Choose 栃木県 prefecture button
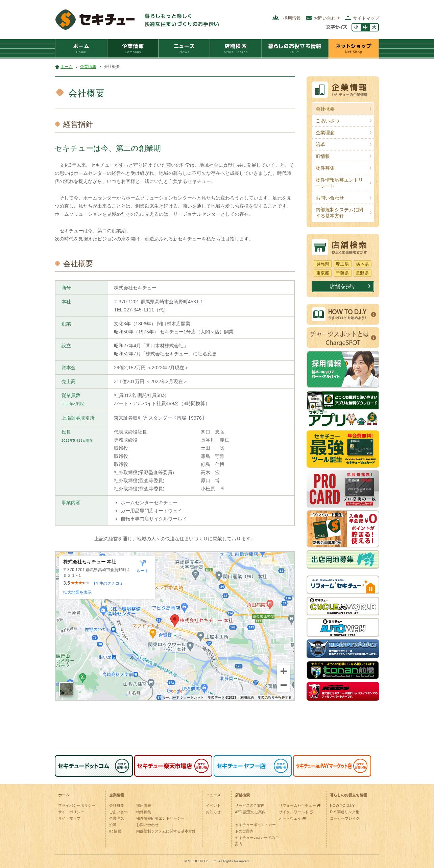 [x=362, y=264]
